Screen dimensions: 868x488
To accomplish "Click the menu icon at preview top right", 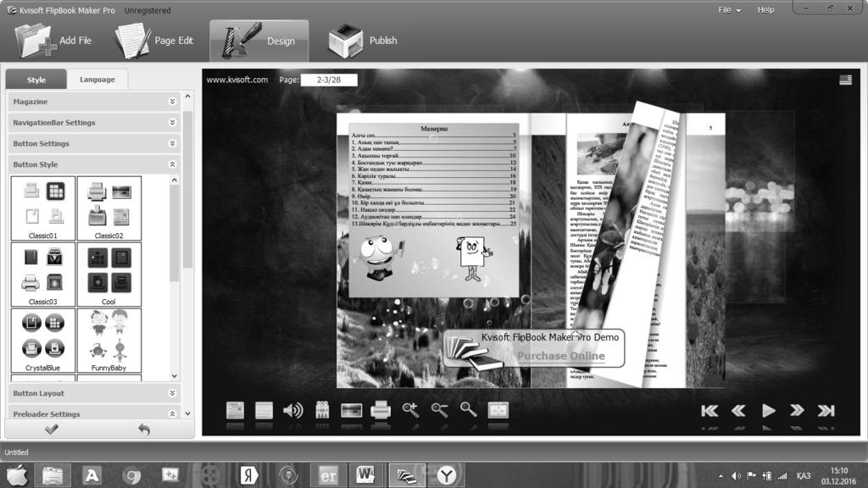I will (845, 80).
